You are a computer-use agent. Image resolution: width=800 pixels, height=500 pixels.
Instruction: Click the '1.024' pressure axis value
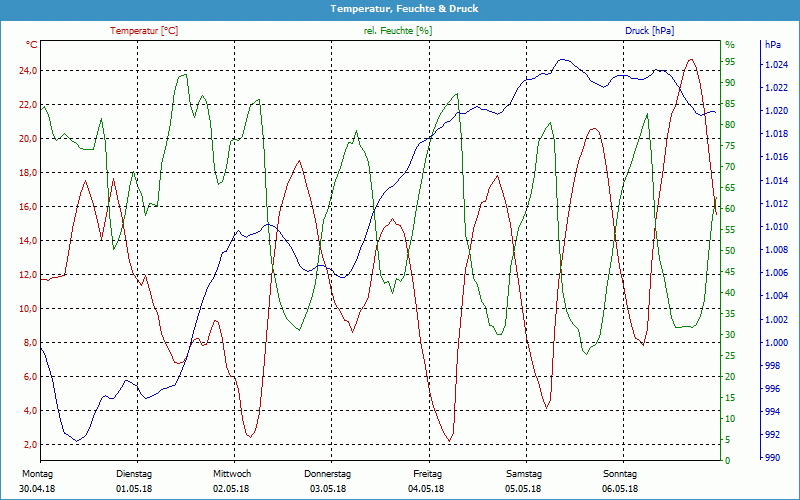click(776, 65)
